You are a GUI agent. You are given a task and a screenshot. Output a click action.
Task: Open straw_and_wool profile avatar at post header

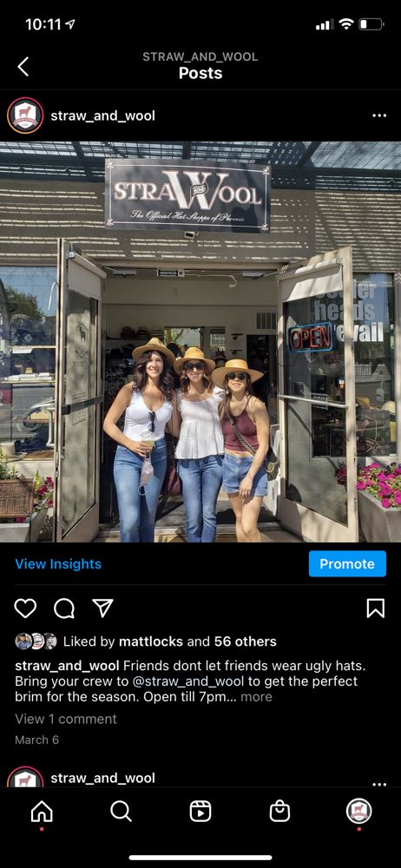(x=25, y=115)
